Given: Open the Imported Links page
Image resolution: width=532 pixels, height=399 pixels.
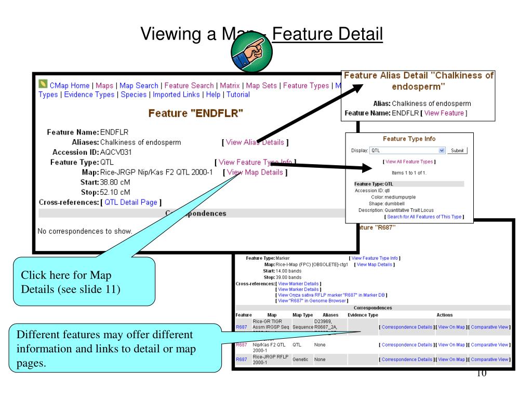Looking at the screenshot, I should 176,95.
